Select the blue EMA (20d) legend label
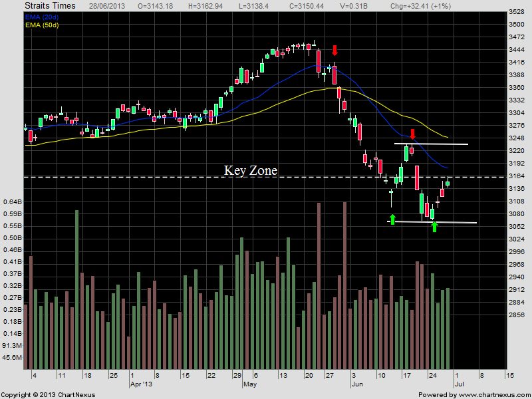532x399 pixels. coord(41,15)
